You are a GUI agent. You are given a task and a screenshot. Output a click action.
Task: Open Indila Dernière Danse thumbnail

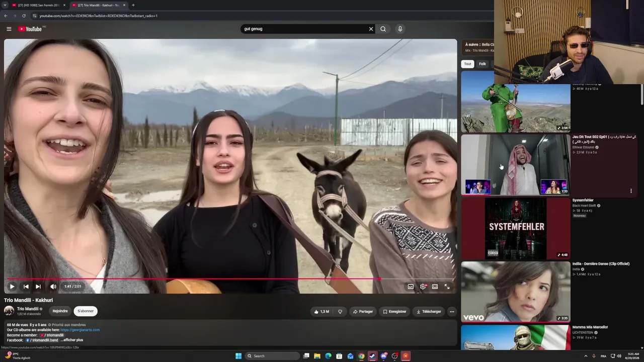click(x=516, y=292)
